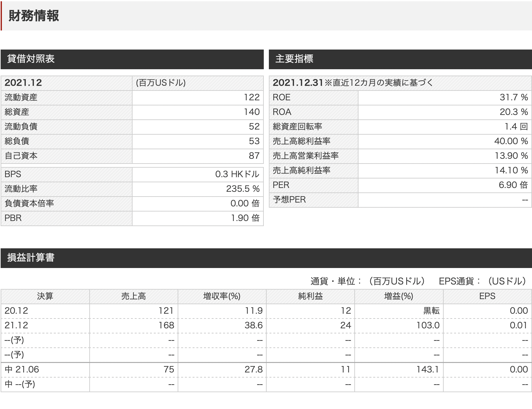Click the 損益計算書 panel header
Screen dimensions: 532x409
pos(266,258)
